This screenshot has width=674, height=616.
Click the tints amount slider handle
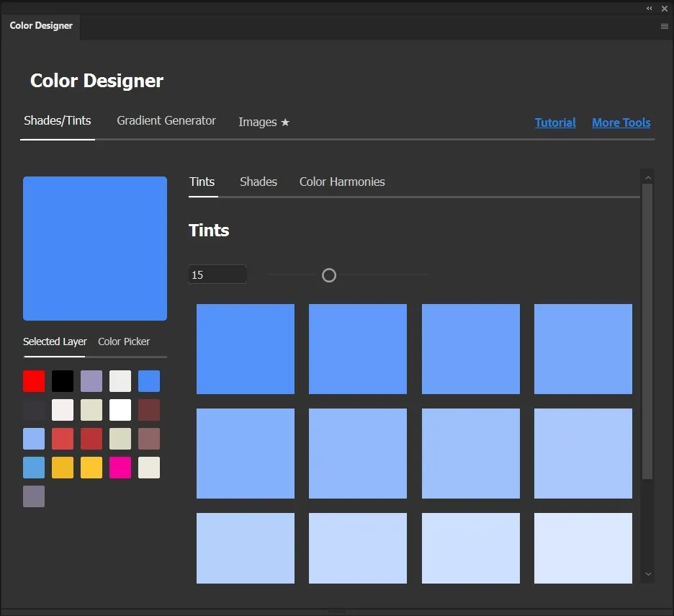(329, 275)
